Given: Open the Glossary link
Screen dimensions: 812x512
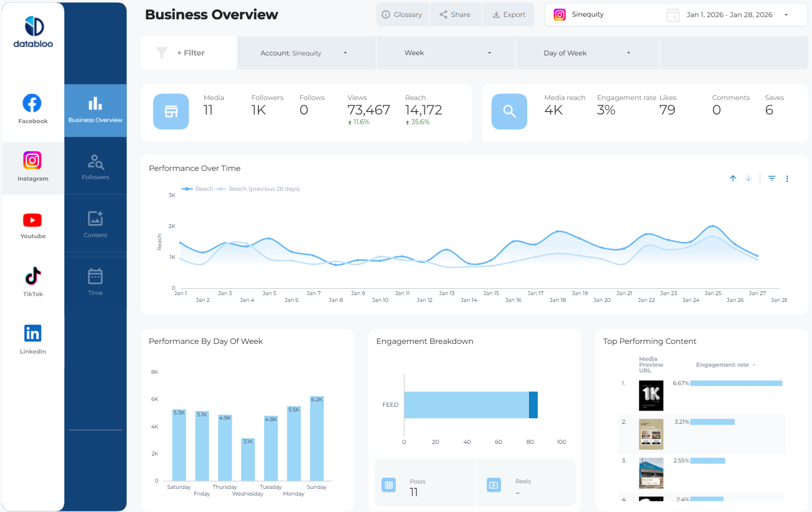Looking at the screenshot, I should pyautogui.click(x=402, y=14).
